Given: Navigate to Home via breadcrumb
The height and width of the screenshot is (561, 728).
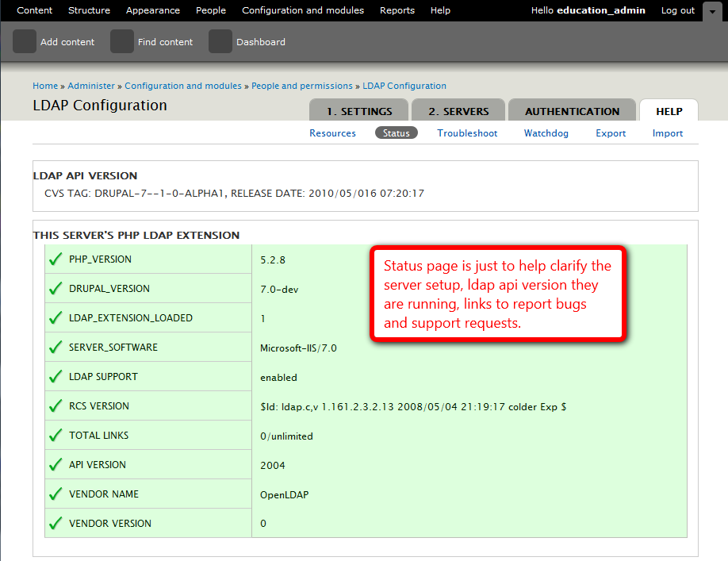Looking at the screenshot, I should 45,85.
